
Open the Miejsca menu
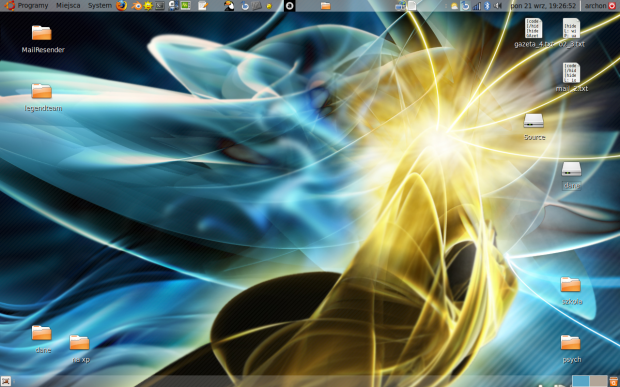click(x=68, y=6)
